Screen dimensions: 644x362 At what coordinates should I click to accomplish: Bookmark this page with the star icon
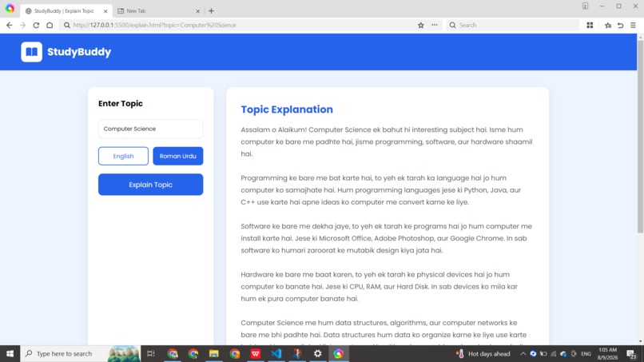pyautogui.click(x=420, y=25)
